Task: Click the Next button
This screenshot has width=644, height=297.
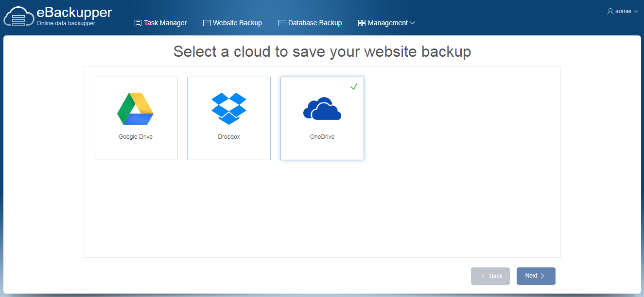Action: 536,276
